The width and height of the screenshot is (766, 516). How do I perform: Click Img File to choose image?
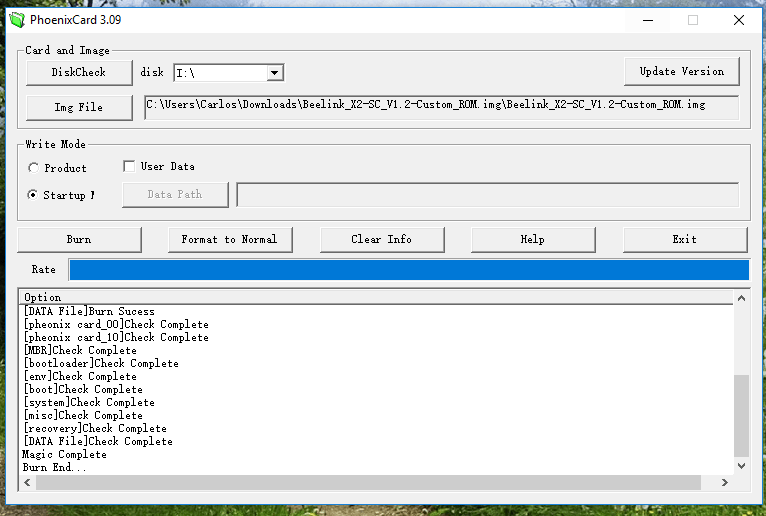78,107
